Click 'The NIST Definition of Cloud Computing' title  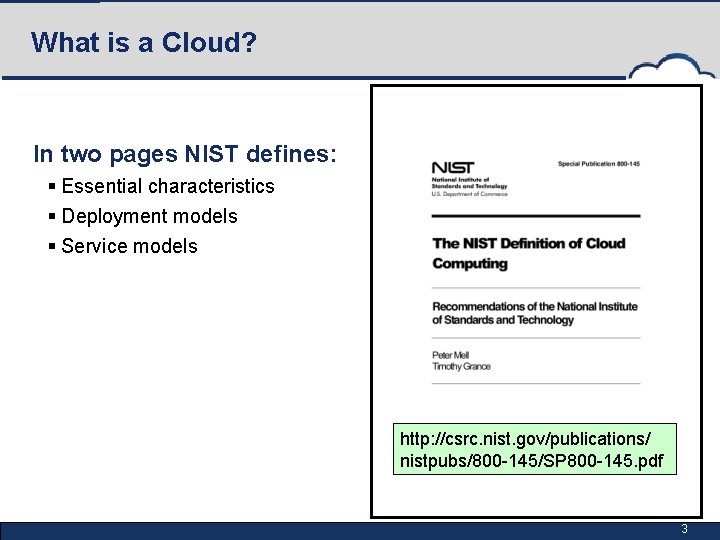click(x=529, y=253)
